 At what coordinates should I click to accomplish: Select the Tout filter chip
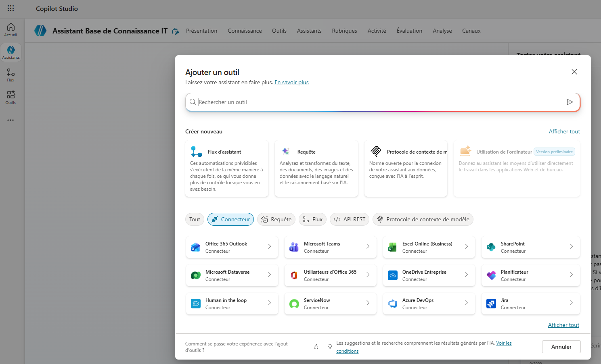pyautogui.click(x=195, y=219)
